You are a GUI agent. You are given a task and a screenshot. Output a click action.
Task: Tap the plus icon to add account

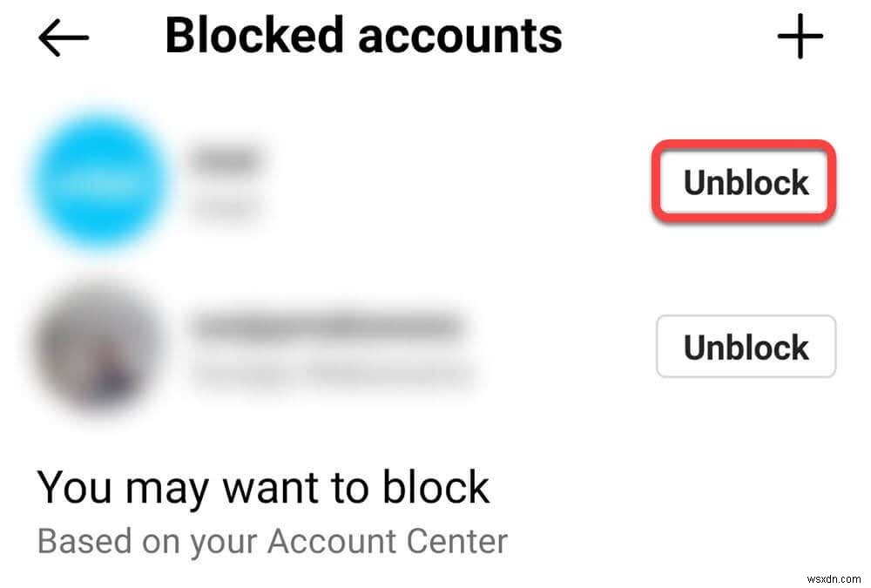(800, 37)
